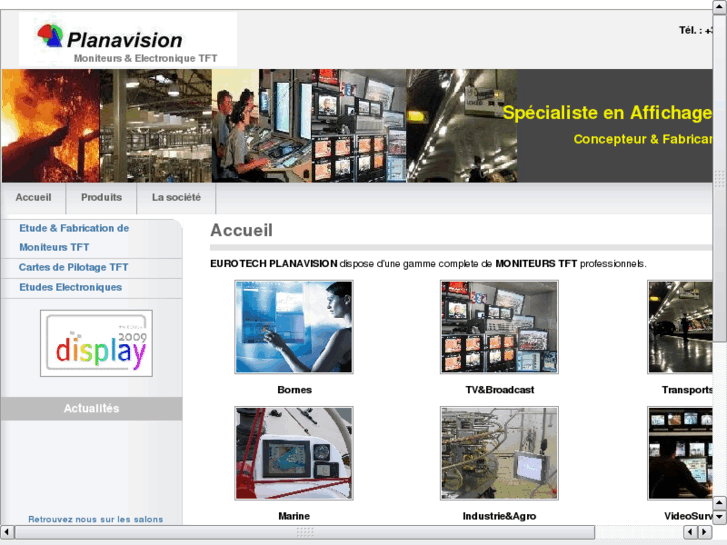
Task: Open the Marine category thumbnail
Action: [293, 454]
